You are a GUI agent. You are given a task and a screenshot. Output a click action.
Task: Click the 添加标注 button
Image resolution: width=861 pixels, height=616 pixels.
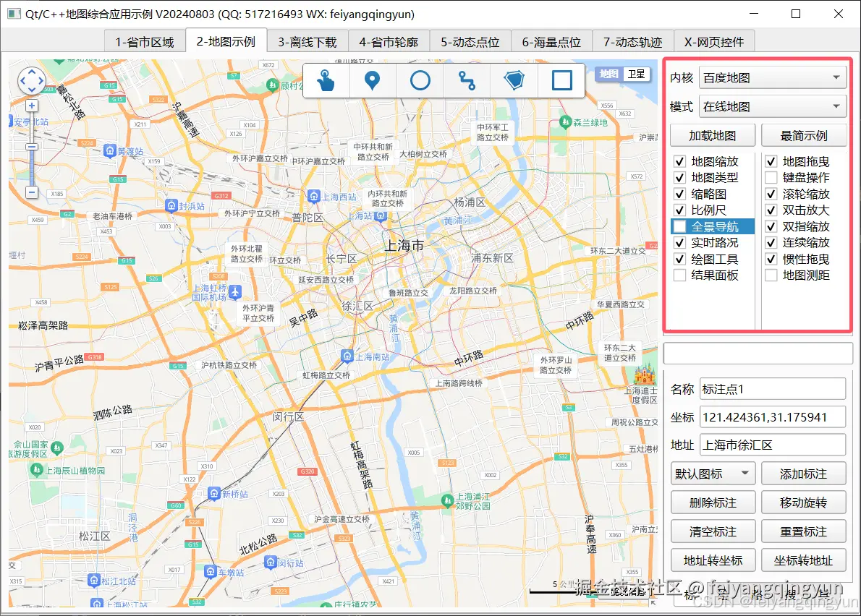(804, 473)
